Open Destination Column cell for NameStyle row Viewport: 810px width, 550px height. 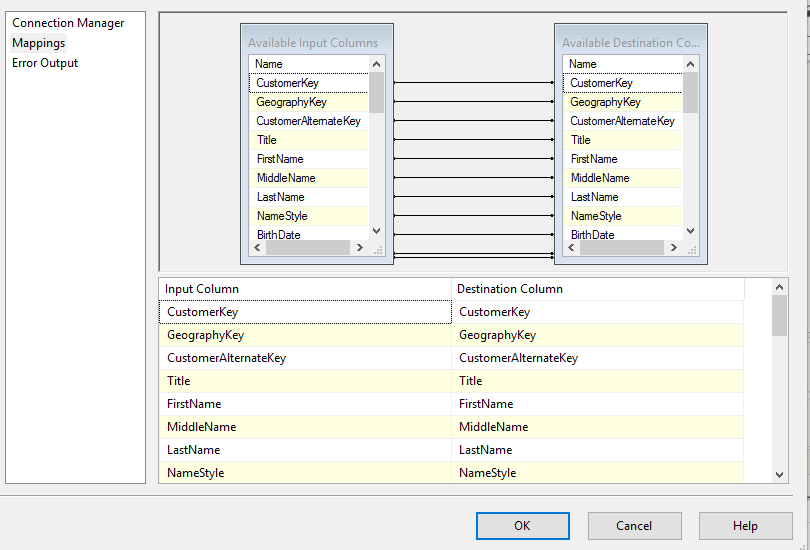point(597,473)
